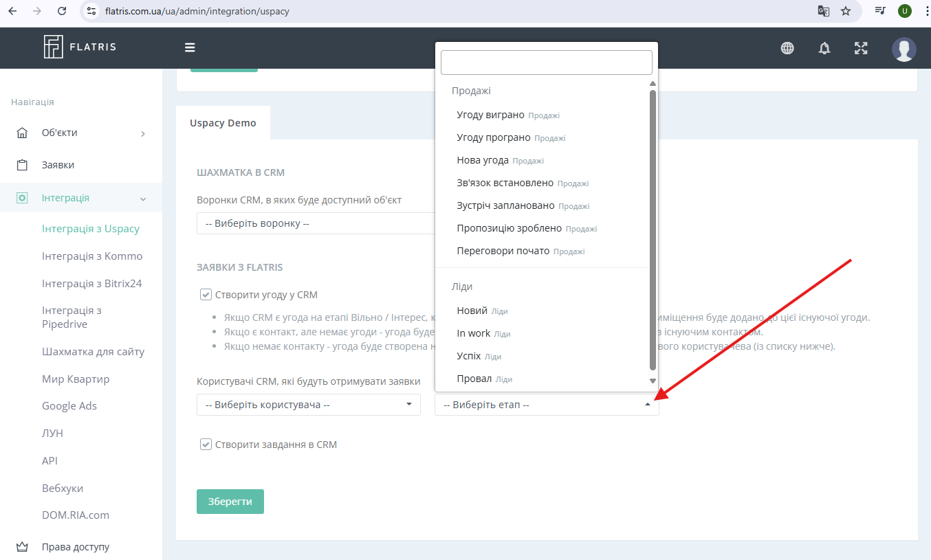Select Переговори почато stage option
Image resolution: width=931 pixels, height=560 pixels.
click(542, 251)
